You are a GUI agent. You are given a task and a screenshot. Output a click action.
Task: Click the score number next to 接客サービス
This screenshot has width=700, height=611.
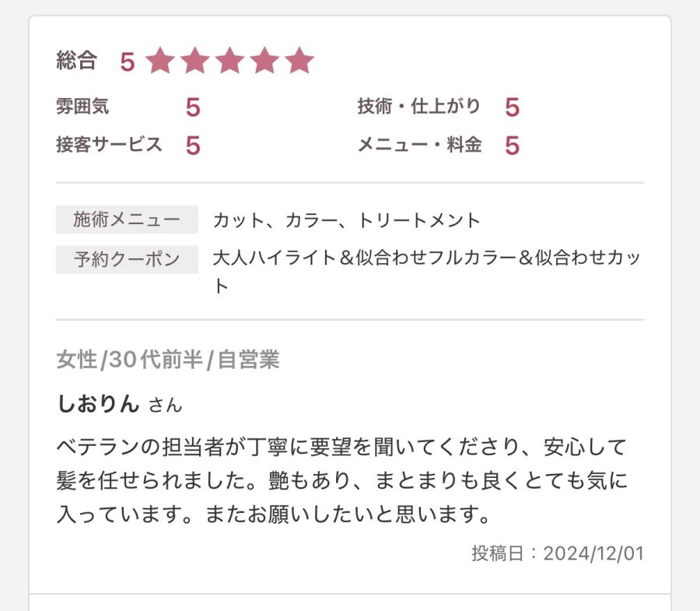pyautogui.click(x=193, y=146)
